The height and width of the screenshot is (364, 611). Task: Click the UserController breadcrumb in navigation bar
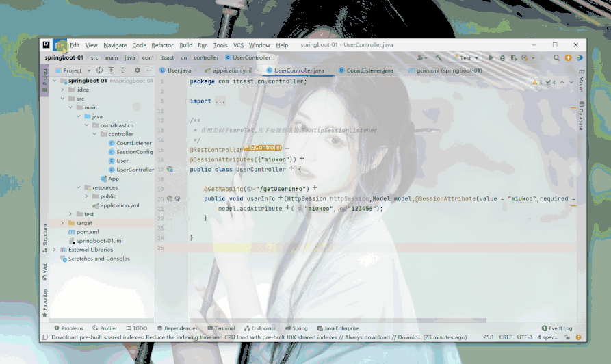[x=248, y=57]
